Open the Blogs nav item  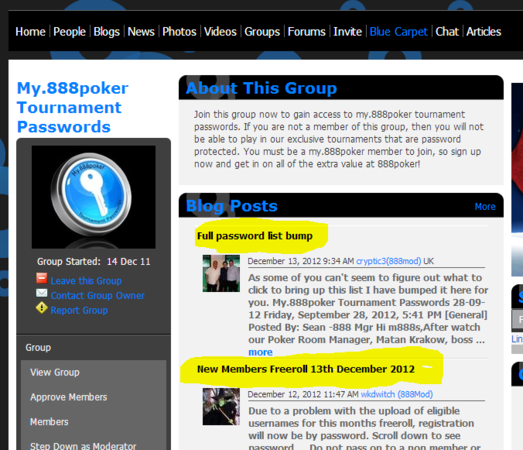click(x=106, y=32)
